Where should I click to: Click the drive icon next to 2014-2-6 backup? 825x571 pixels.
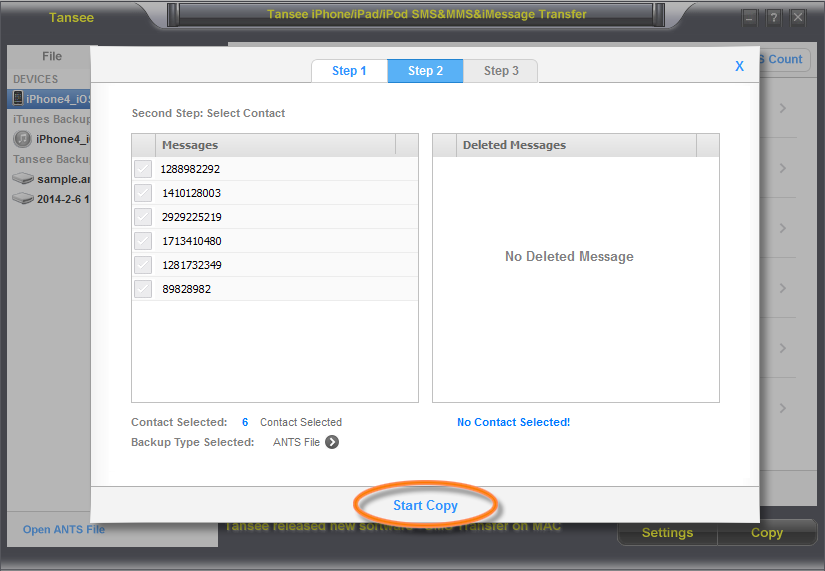23,199
